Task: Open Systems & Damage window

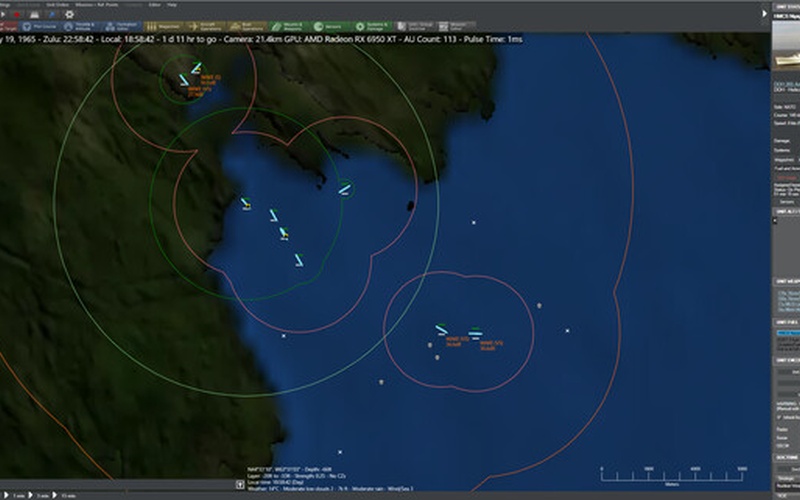Action: tap(371, 26)
